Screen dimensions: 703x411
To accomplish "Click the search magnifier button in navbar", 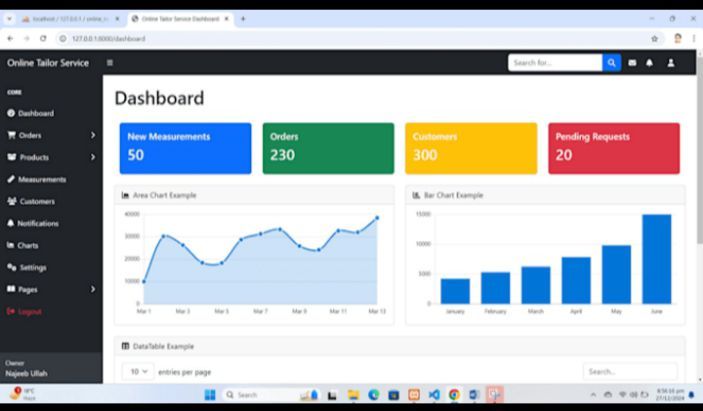I will click(611, 63).
